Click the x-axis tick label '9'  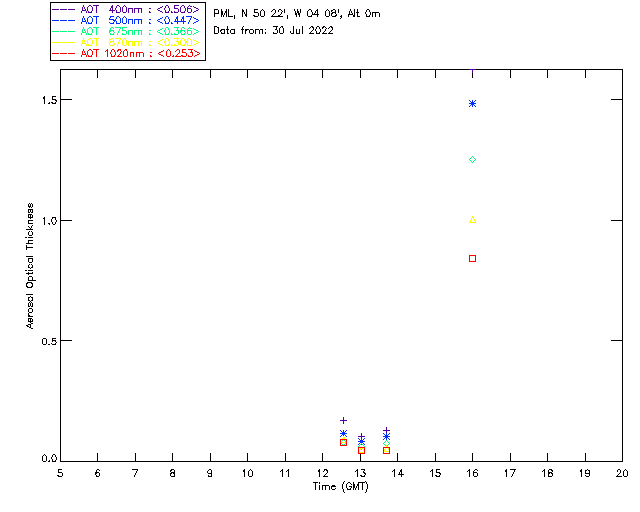(x=210, y=473)
